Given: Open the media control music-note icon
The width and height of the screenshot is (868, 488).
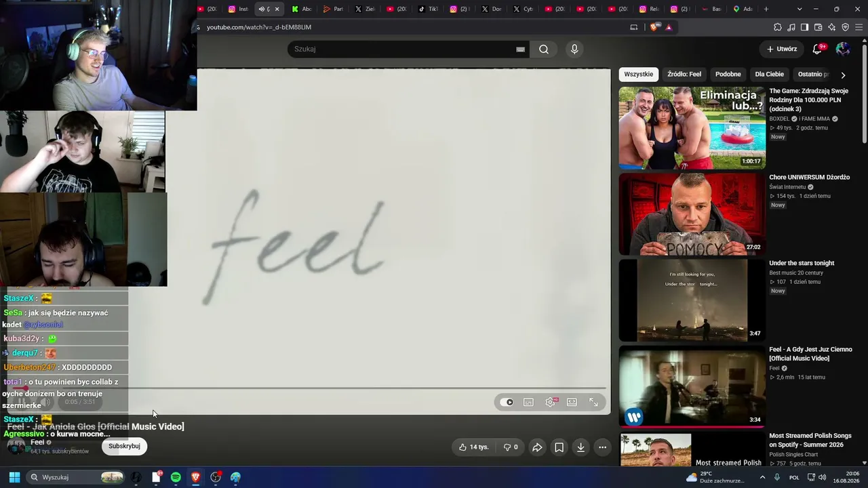Looking at the screenshot, I should click(x=791, y=27).
